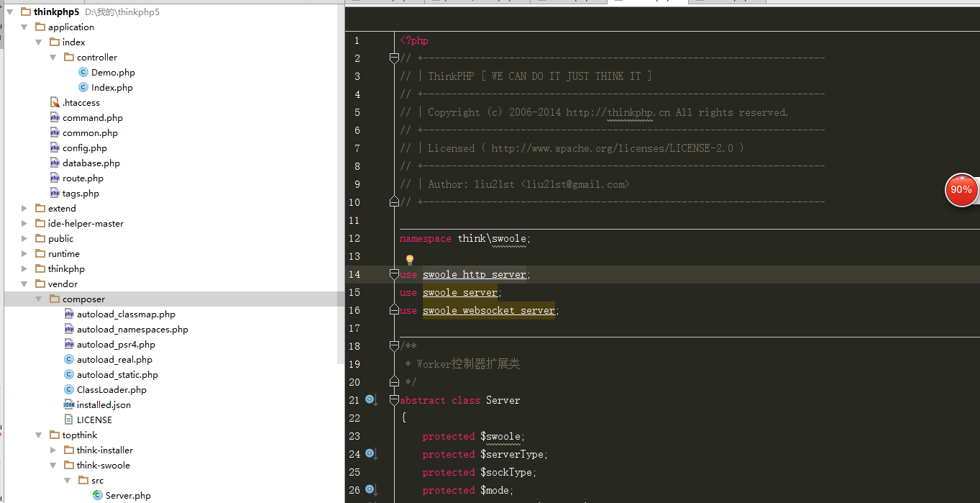980x503 pixels.
Task: Collapse the controller folder
Action: coord(53,58)
